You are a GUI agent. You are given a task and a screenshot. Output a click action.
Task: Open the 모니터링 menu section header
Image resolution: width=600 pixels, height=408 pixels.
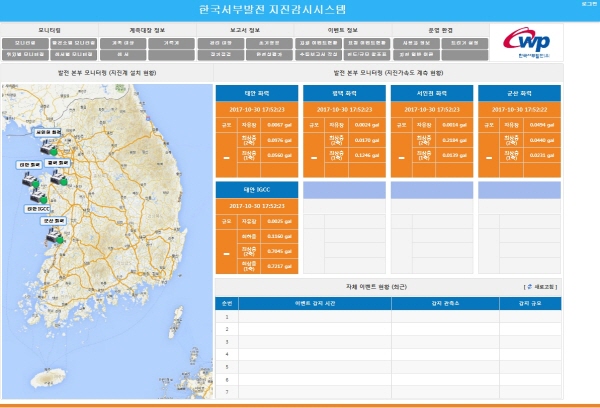pyautogui.click(x=49, y=31)
